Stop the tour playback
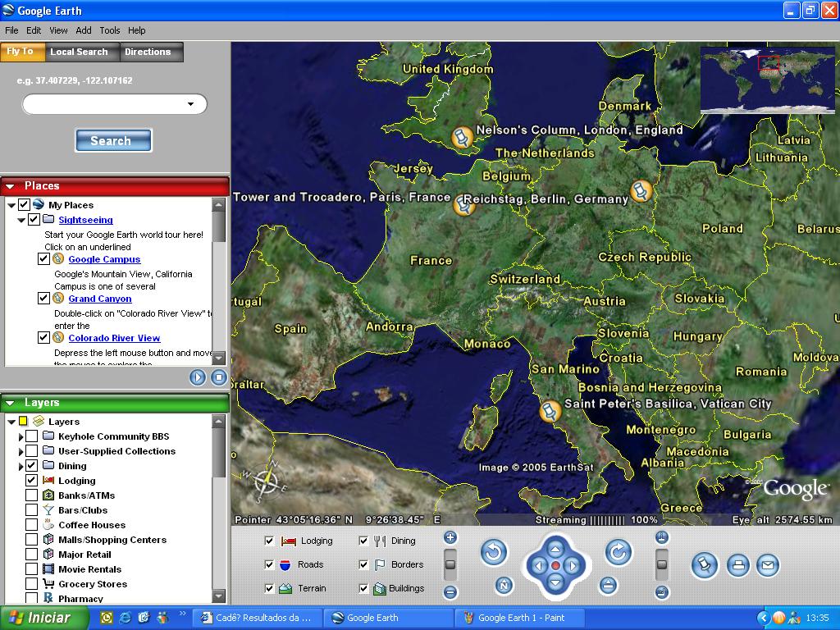 [218, 377]
